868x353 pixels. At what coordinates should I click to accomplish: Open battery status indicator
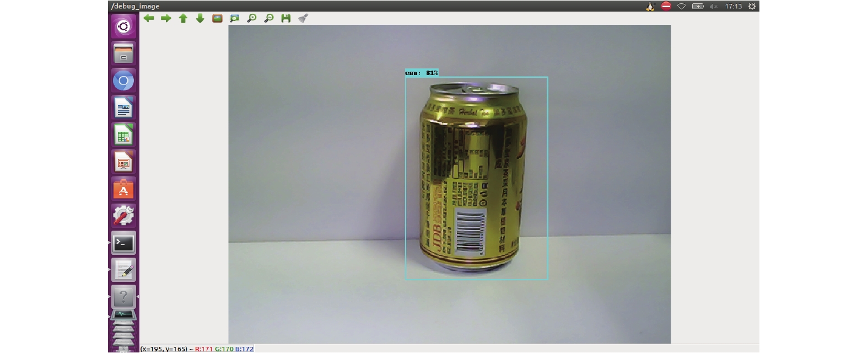[698, 6]
